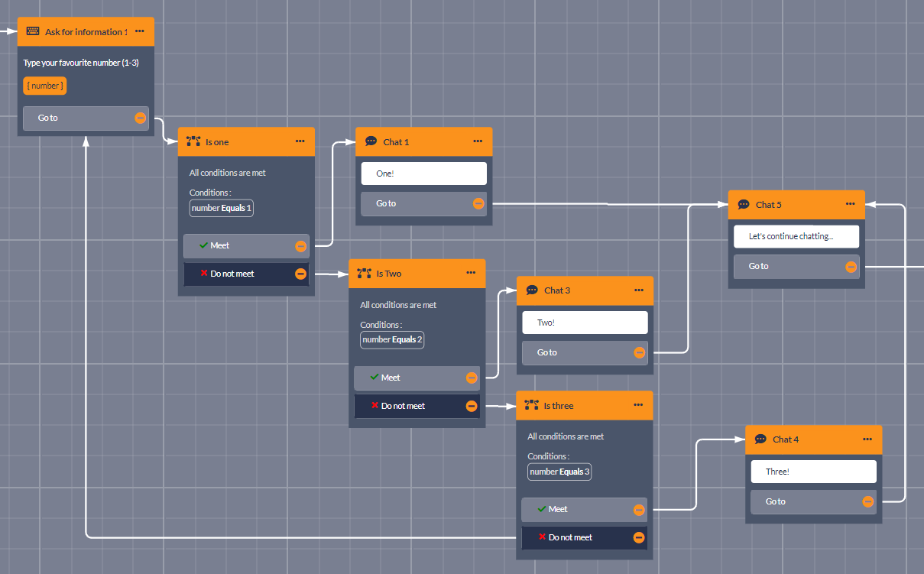Click the 'Let's continue chatting...' message field
Screen dimensions: 924x574
click(796, 237)
